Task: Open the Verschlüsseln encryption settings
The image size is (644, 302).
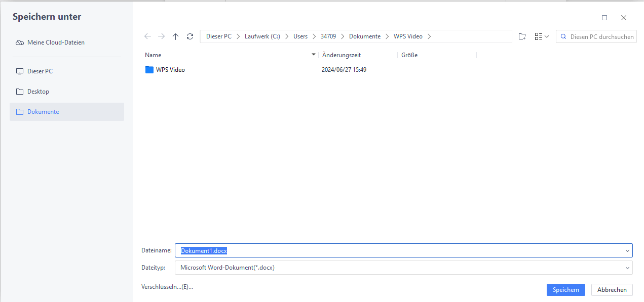Action: pos(167,286)
